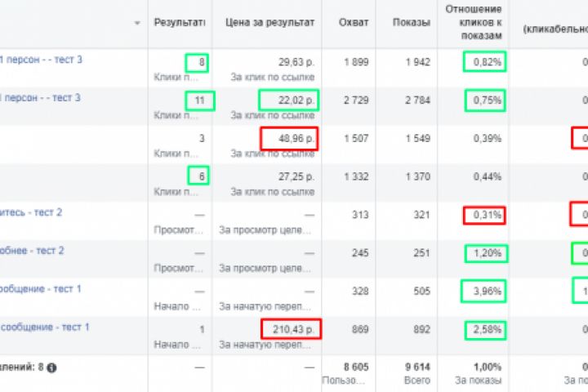Viewport: 588px width, 392px height.
Task: Select the Охват column header
Action: (x=354, y=23)
